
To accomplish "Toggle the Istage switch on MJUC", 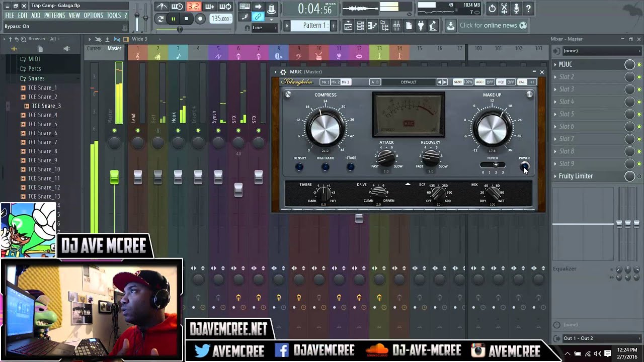I will (351, 166).
